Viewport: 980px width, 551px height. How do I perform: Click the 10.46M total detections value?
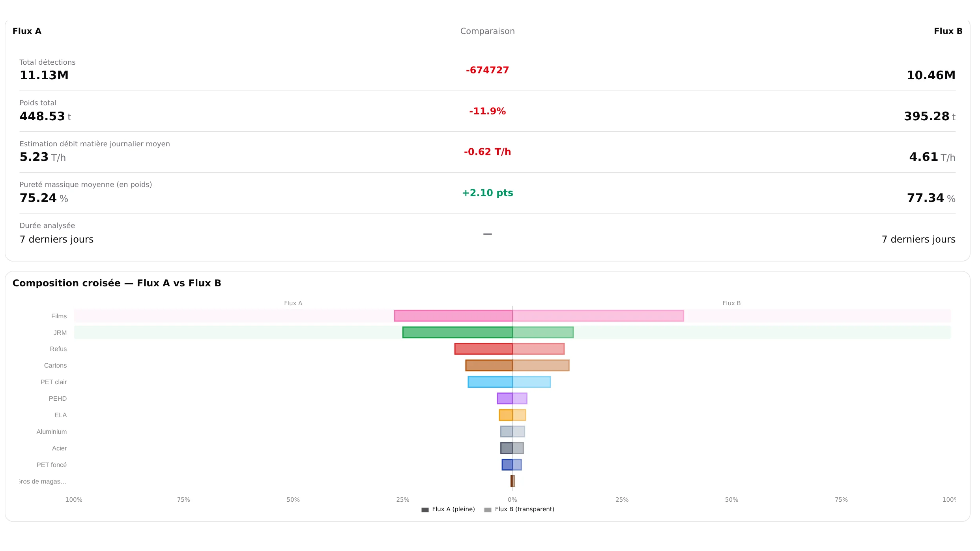(931, 75)
